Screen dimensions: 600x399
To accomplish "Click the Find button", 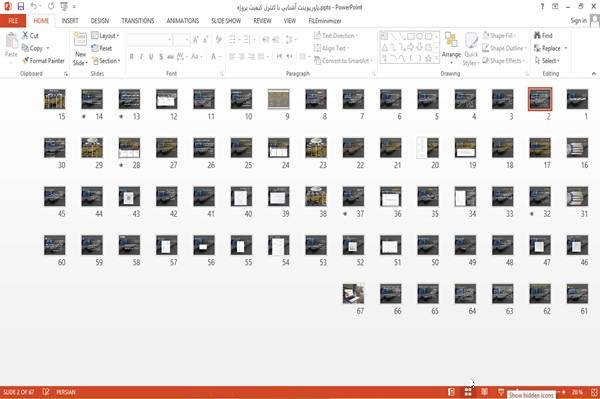I will coord(543,36).
